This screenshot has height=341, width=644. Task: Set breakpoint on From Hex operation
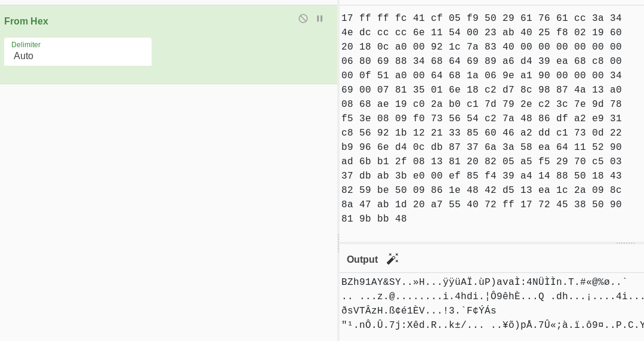click(320, 19)
